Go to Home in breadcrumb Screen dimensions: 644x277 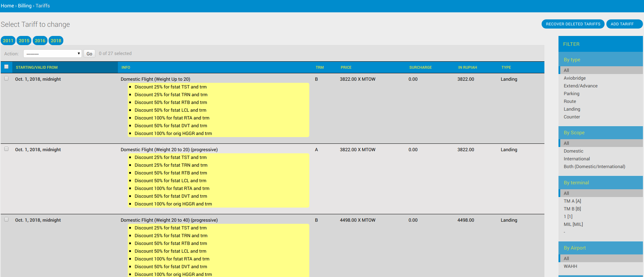pos(7,6)
